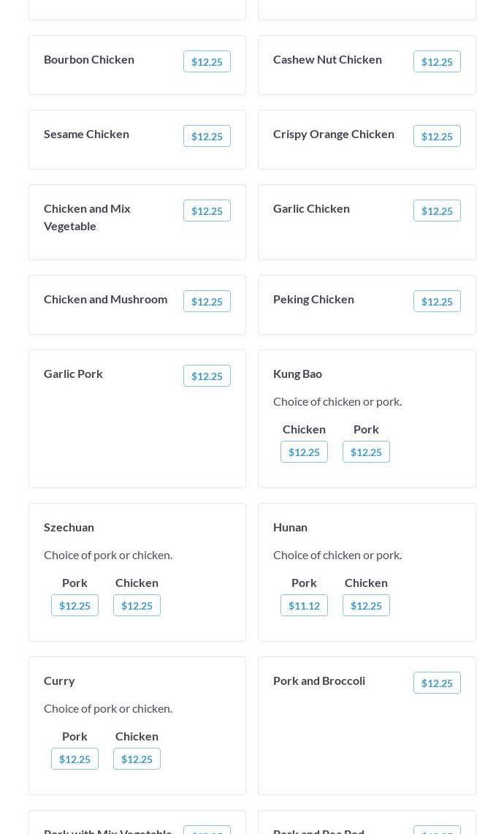Click the Crispy Orange Chicken price button
Screen dimensions: 504x834
point(437,137)
